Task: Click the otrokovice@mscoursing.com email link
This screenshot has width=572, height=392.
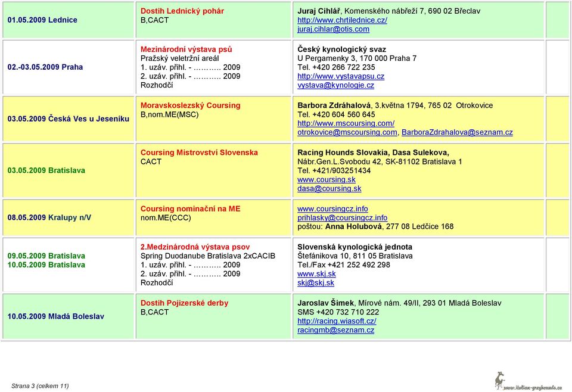Action: [347, 132]
